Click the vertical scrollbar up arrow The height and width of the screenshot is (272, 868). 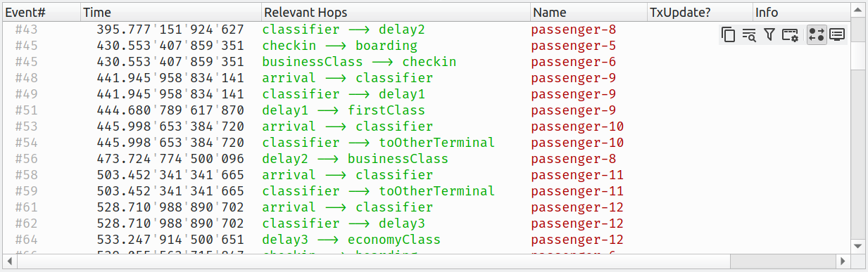tap(857, 9)
